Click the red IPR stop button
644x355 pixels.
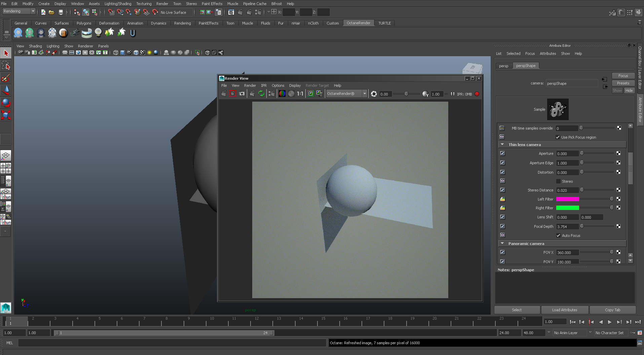477,94
